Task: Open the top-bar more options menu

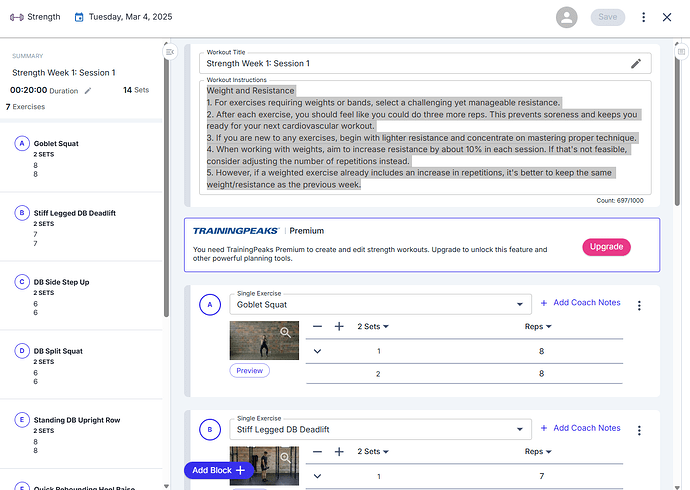Action: [x=643, y=17]
